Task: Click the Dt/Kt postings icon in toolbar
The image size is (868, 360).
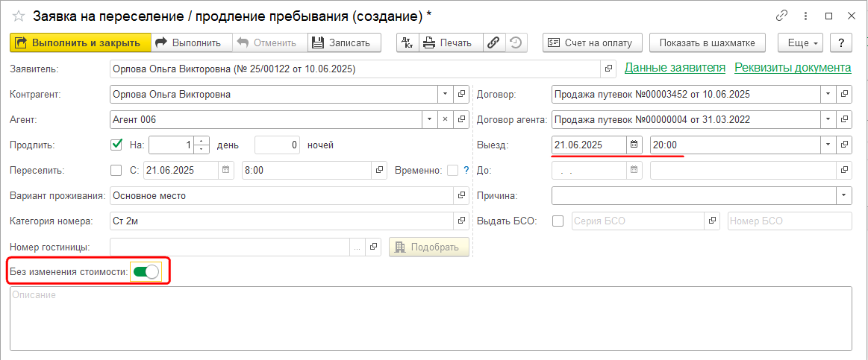Action: tap(407, 42)
